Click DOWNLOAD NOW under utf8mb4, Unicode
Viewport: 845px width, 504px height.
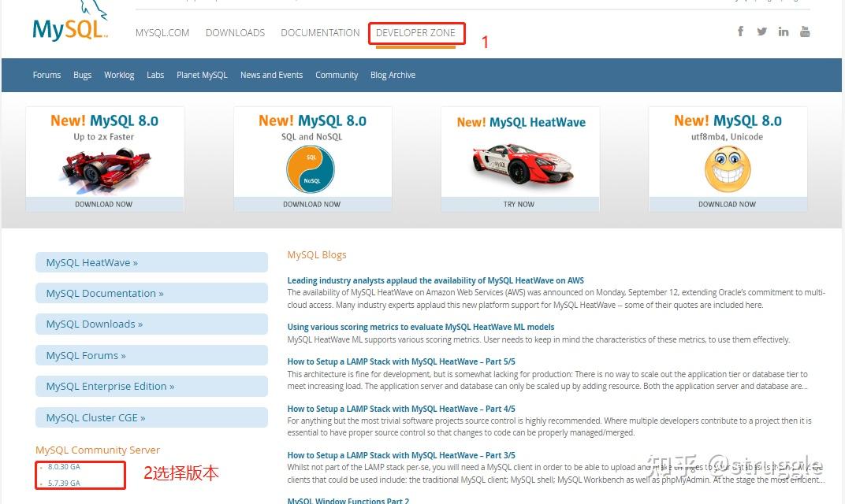[728, 204]
